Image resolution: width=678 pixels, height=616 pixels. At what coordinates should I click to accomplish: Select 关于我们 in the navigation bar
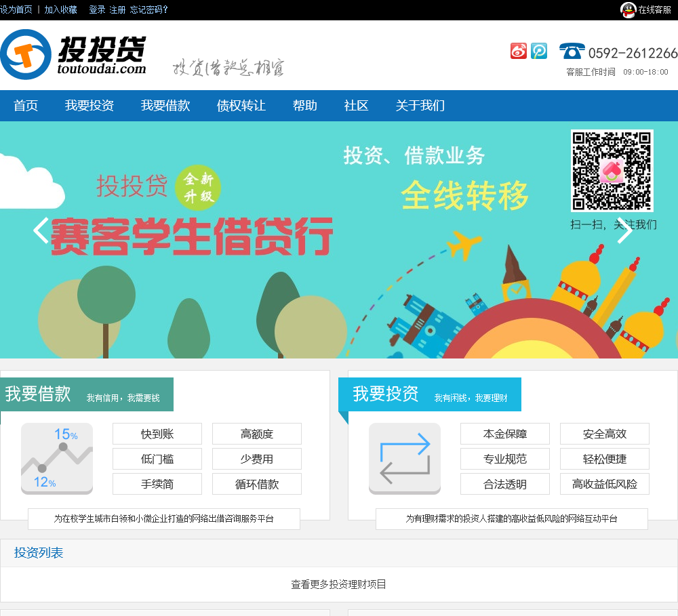(420, 106)
